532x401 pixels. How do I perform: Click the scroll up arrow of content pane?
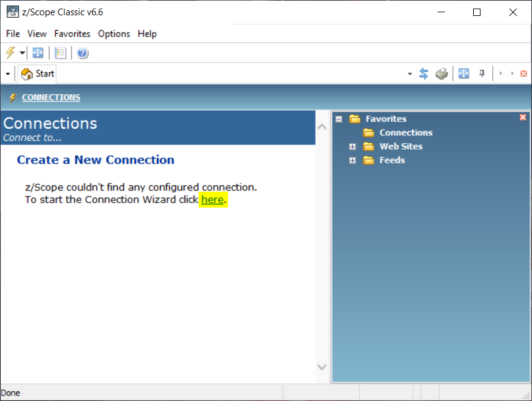[322, 127]
